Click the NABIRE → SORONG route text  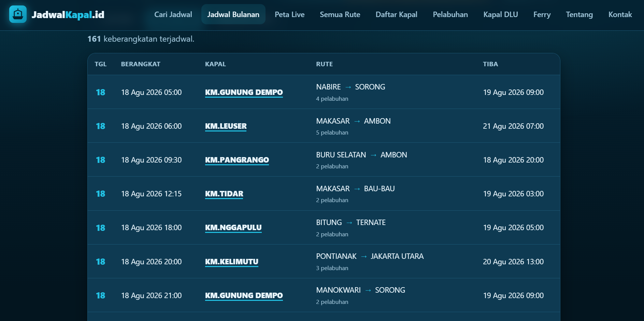350,87
